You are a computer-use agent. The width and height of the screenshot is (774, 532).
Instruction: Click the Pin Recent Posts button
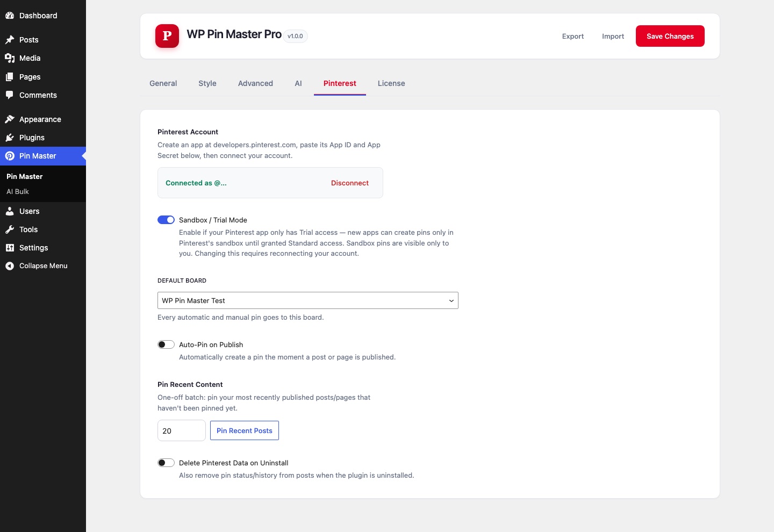point(245,430)
